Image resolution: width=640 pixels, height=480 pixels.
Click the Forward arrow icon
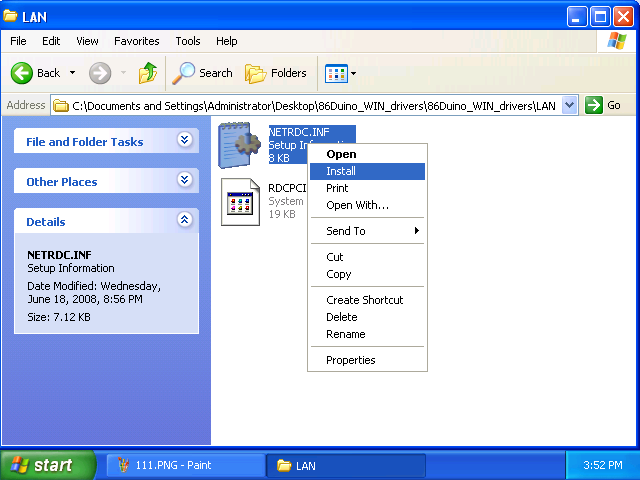[x=100, y=73]
